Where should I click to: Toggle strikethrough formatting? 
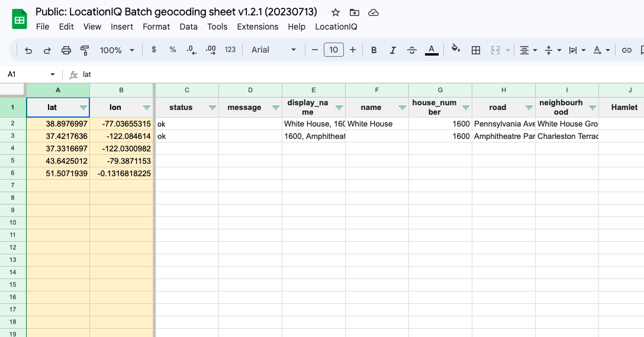pos(412,50)
